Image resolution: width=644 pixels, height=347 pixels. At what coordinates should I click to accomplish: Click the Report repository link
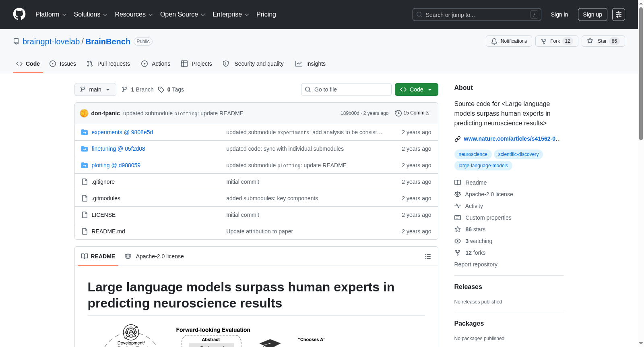click(x=476, y=264)
